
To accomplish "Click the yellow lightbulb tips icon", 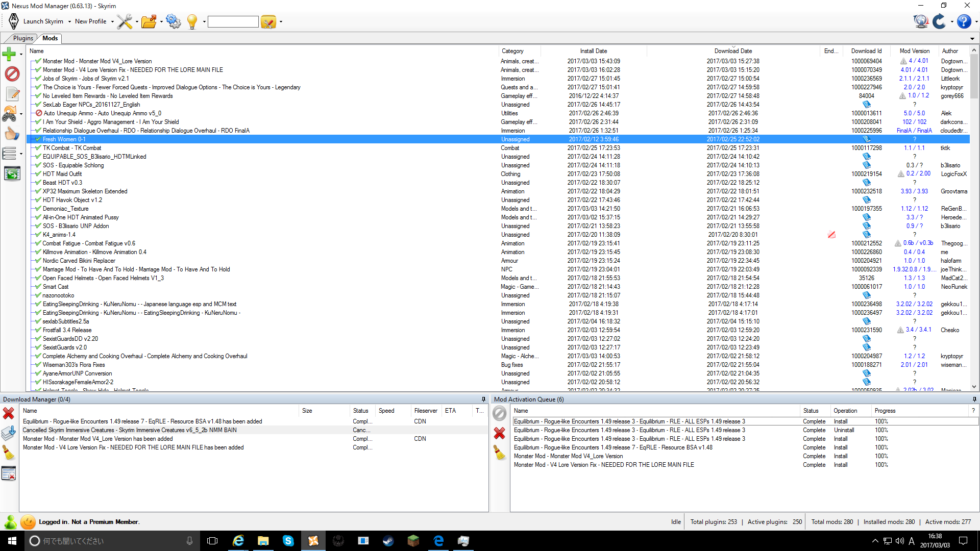I will 192,21.
